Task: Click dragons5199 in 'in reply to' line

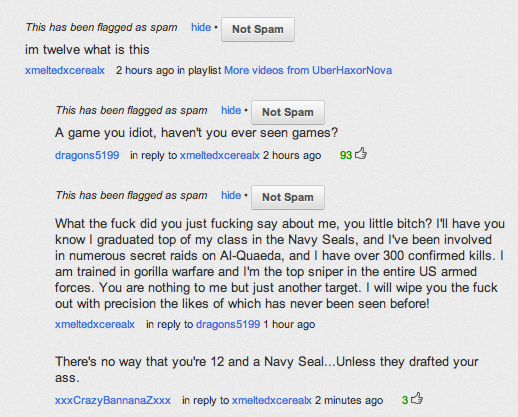Action: click(228, 324)
